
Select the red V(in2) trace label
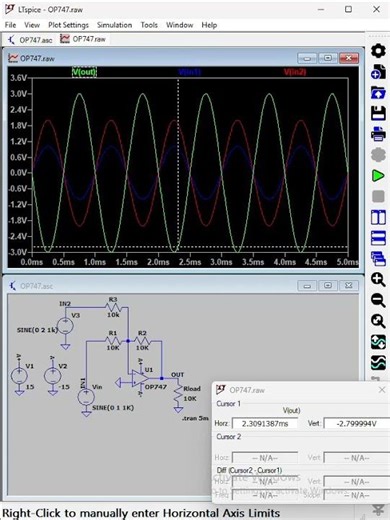(295, 72)
